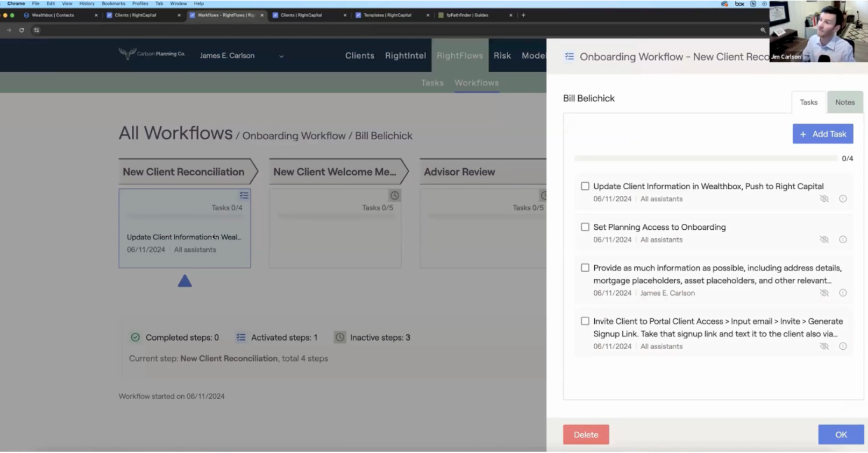
Task: Check the Provide as much information task
Action: pos(585,268)
